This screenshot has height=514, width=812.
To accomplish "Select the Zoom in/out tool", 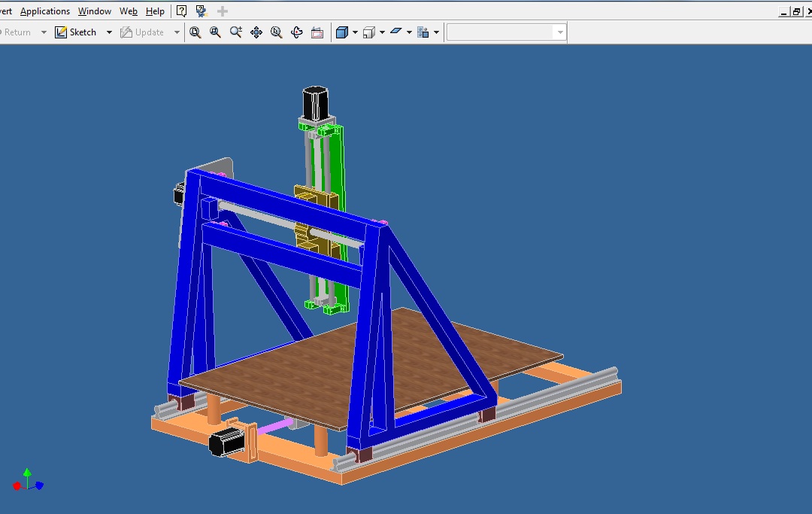I will click(x=236, y=32).
